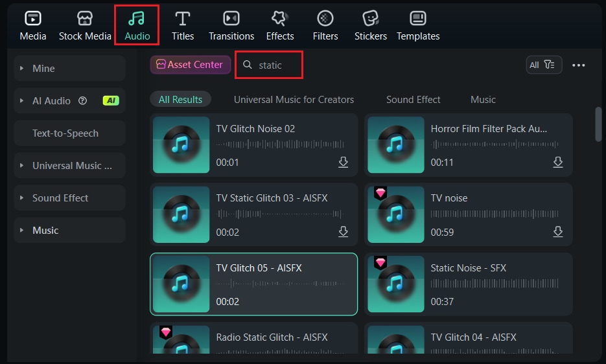Open the Stock Media tab

pos(85,25)
